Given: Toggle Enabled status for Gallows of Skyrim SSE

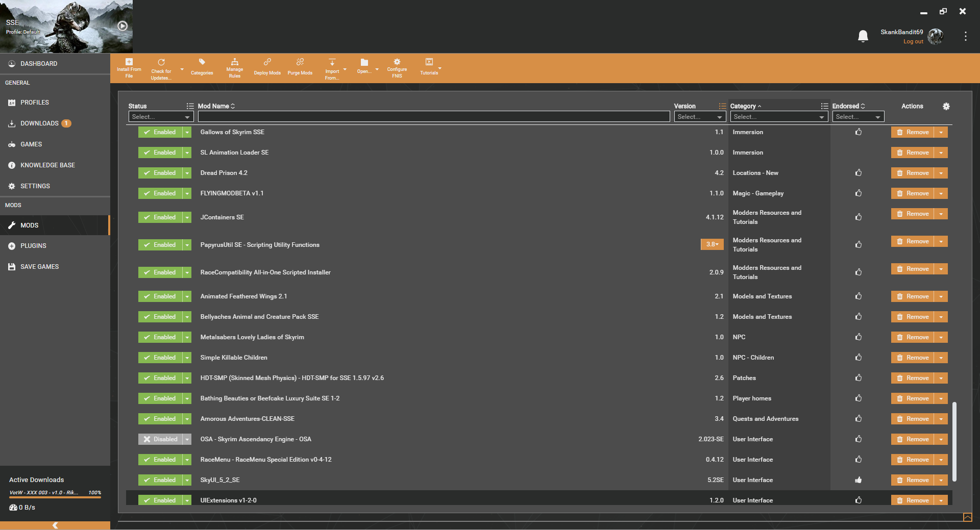Looking at the screenshot, I should click(x=160, y=132).
